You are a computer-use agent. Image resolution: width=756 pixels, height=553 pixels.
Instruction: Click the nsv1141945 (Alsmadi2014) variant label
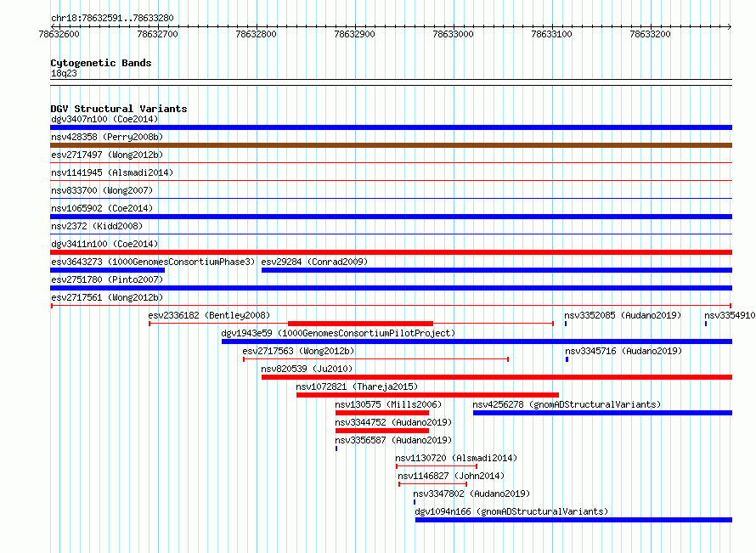(x=112, y=172)
